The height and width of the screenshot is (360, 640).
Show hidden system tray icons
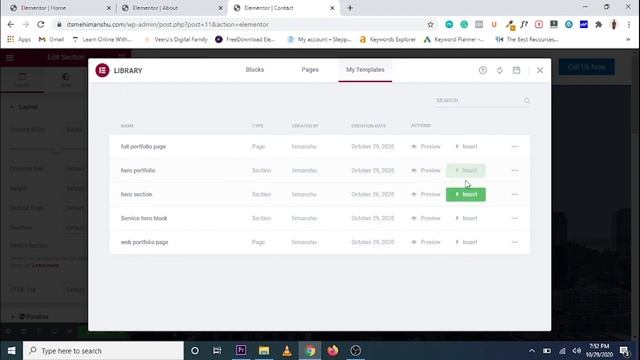[x=532, y=351]
